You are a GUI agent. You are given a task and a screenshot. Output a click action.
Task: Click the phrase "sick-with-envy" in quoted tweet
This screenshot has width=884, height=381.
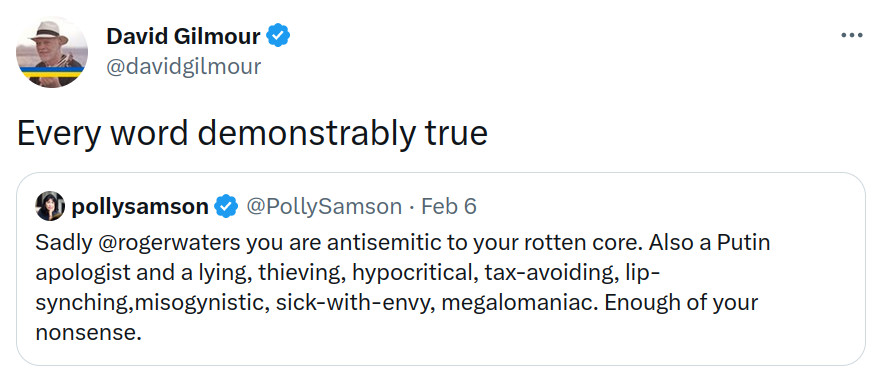(353, 303)
